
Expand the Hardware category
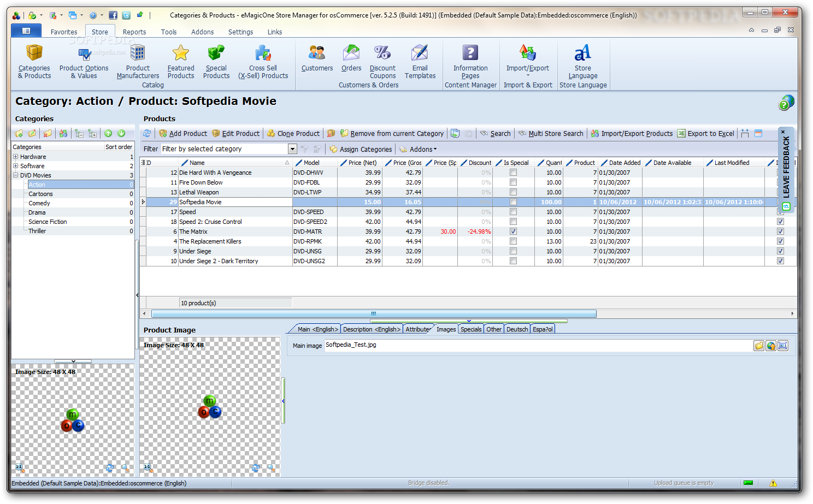(x=16, y=157)
